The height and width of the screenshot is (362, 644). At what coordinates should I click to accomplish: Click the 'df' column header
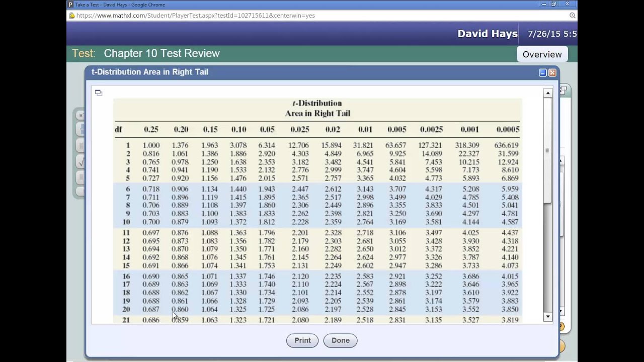tap(118, 130)
